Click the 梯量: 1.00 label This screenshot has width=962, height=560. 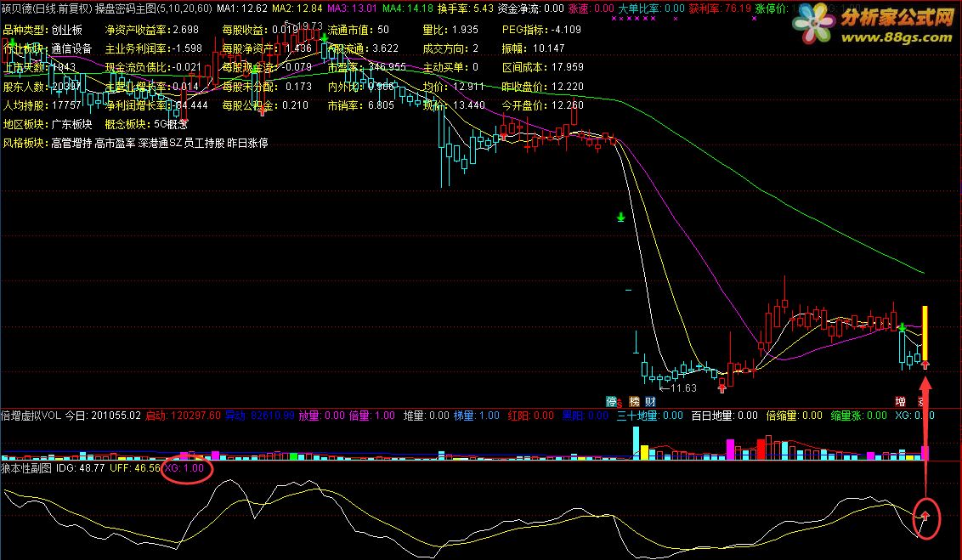(477, 416)
